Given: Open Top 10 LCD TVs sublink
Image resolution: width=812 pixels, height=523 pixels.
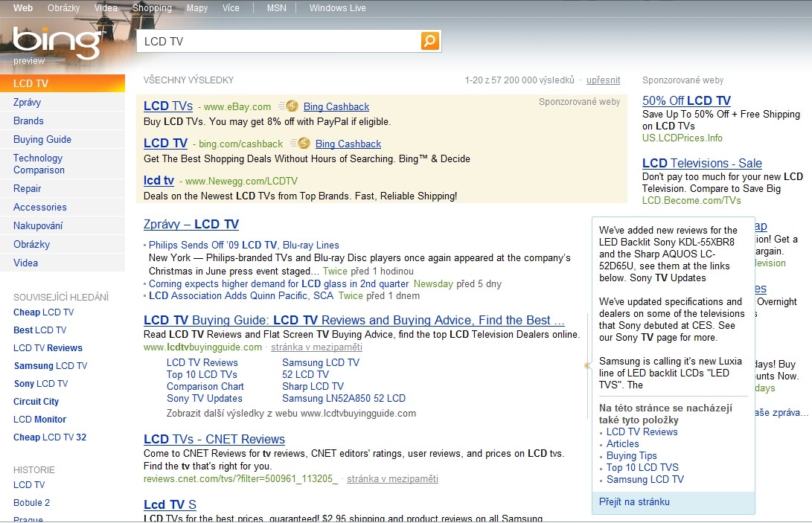Looking at the screenshot, I should [202, 374].
